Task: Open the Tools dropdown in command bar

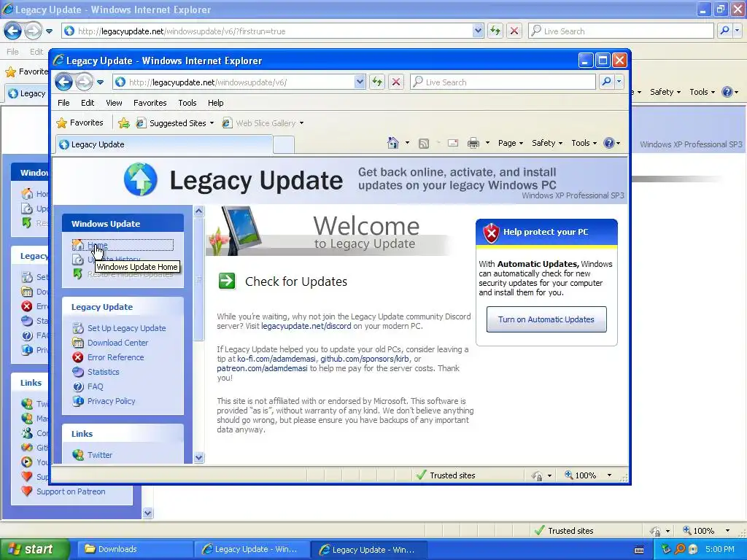Action: coord(584,143)
